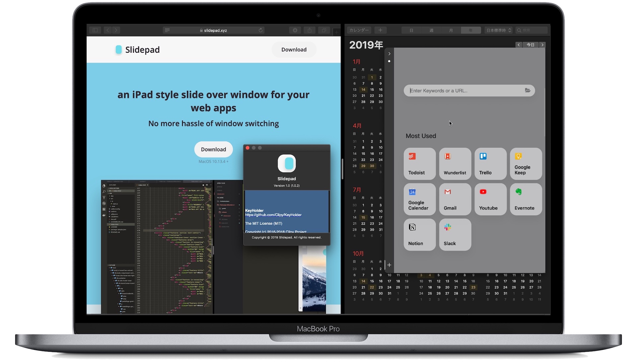Screen dimensions: 637x364
Task: Click the forward arrow in Calendar navigation
Action: [543, 44]
